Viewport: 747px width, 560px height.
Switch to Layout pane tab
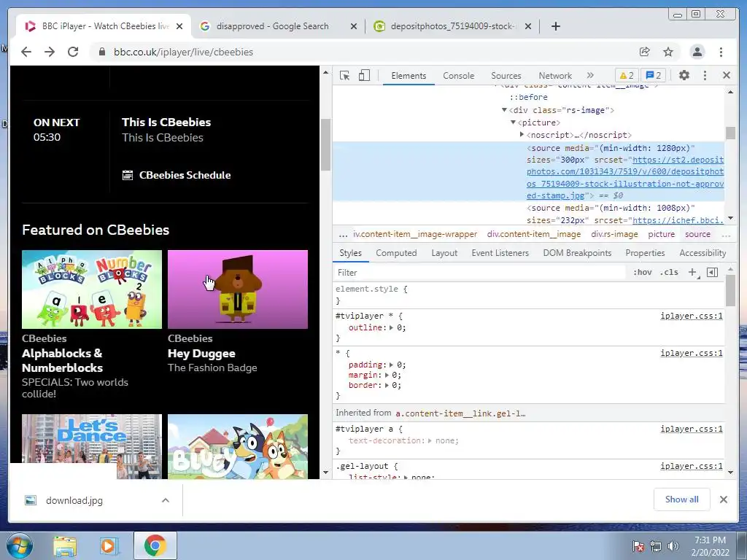point(444,253)
